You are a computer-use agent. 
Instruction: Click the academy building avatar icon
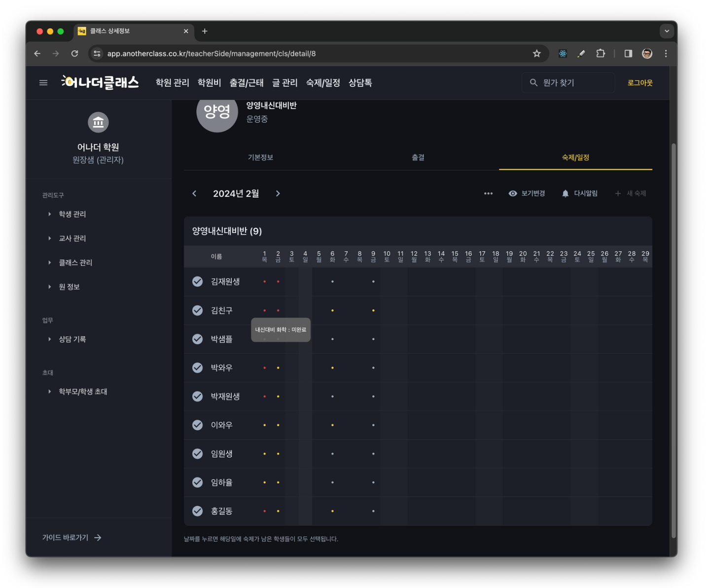(x=98, y=122)
